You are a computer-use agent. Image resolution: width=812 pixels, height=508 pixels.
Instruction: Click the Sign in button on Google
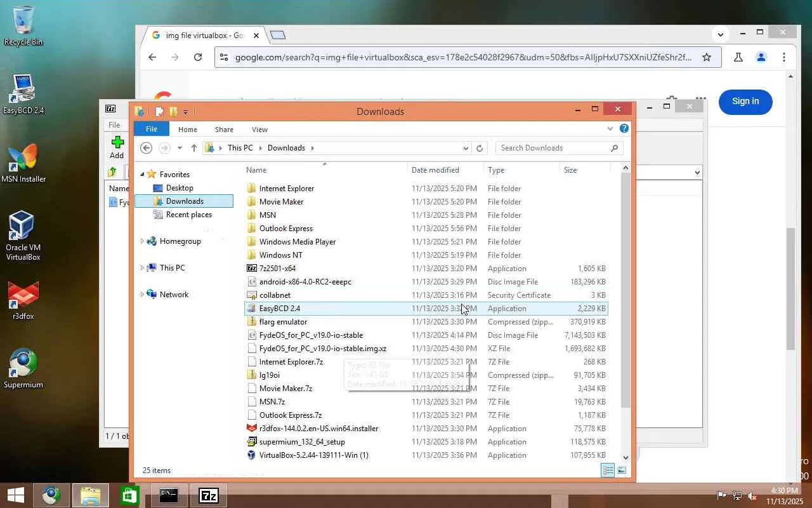point(745,102)
